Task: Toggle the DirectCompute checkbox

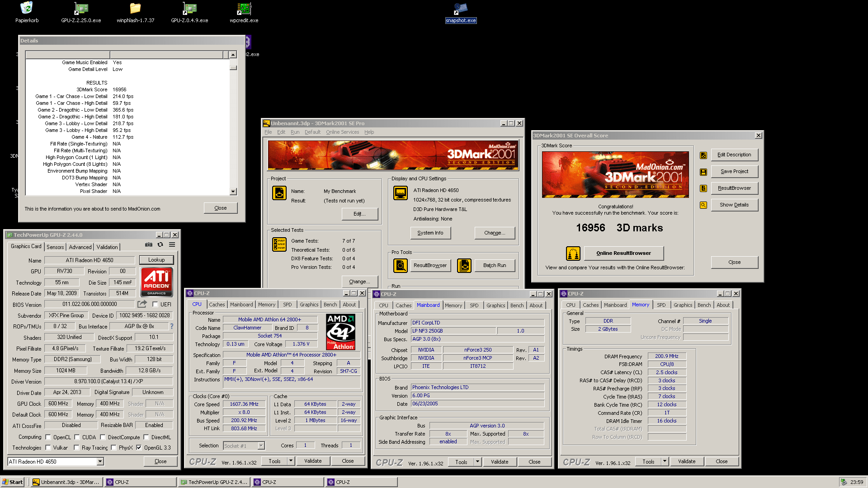Action: [x=103, y=437]
